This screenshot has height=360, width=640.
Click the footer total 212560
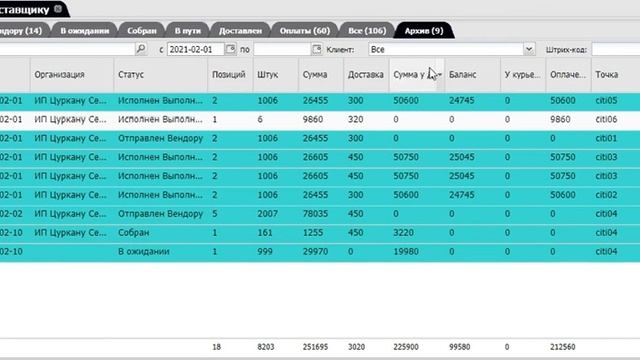click(x=562, y=347)
